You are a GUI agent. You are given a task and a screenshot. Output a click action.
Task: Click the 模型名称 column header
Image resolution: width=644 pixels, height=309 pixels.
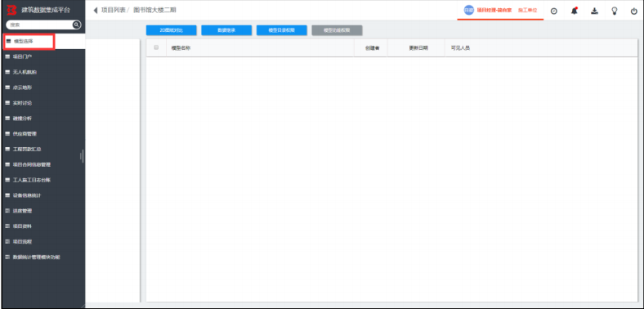[181, 48]
